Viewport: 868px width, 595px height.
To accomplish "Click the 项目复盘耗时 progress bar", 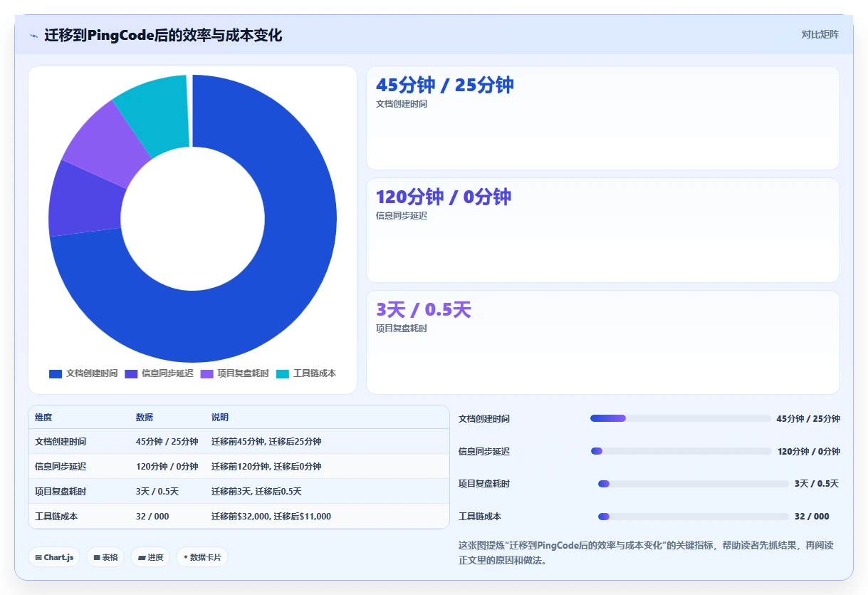I will pos(694,484).
